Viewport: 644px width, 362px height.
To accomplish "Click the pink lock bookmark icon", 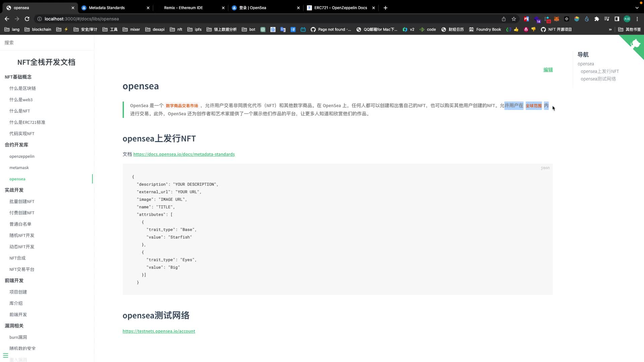I will [526, 29].
